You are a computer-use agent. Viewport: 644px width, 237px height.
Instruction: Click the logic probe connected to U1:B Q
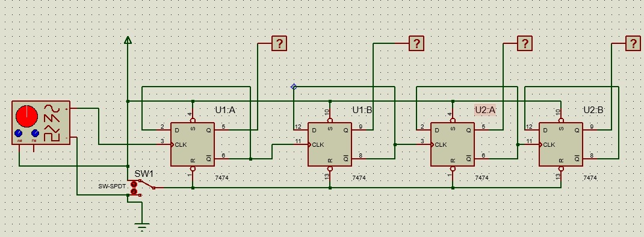416,43
